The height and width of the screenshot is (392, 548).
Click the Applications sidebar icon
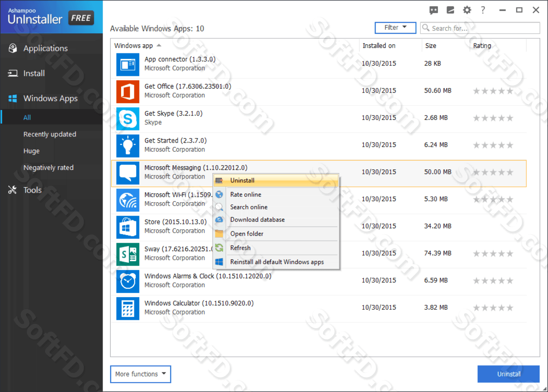13,48
